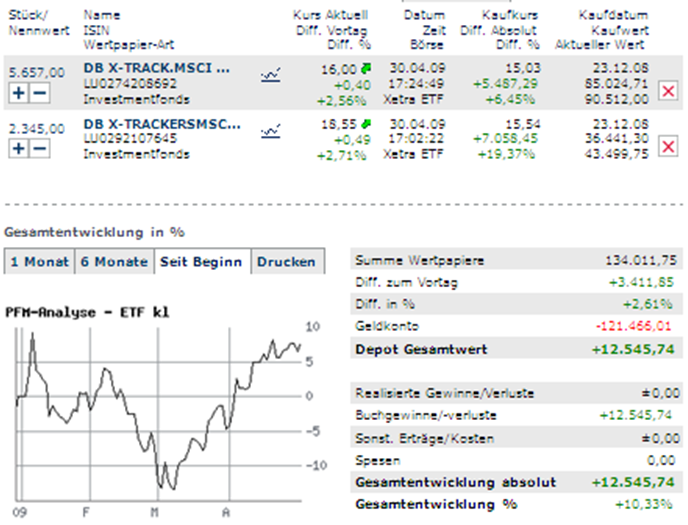
Task: Open chart icon for DB X-TRACK.MSCI fund
Action: [x=270, y=74]
